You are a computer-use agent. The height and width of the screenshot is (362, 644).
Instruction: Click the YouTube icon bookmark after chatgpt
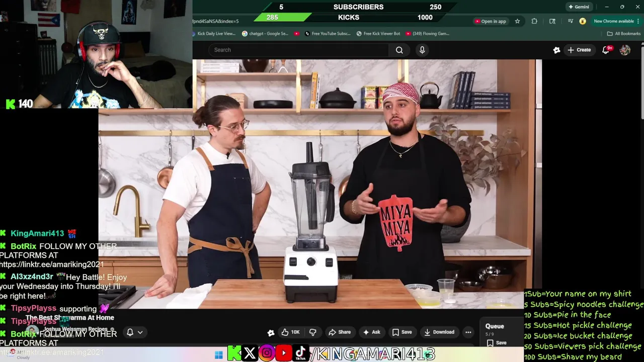click(297, 34)
